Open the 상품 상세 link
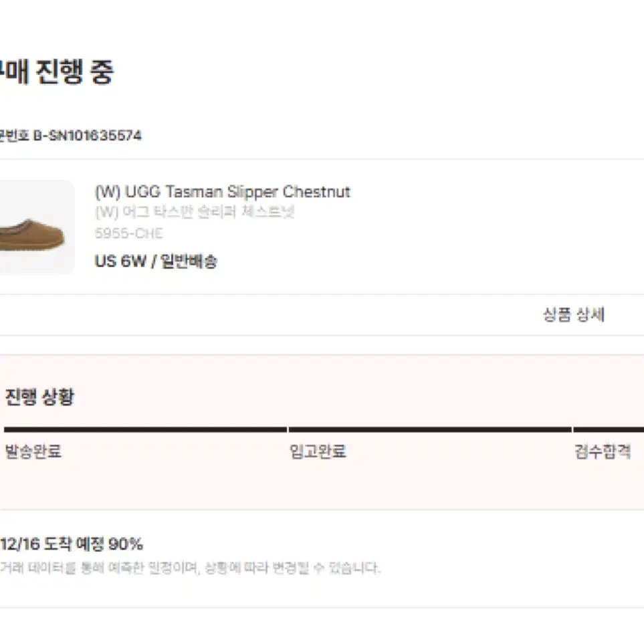The image size is (644, 644). coord(574,314)
